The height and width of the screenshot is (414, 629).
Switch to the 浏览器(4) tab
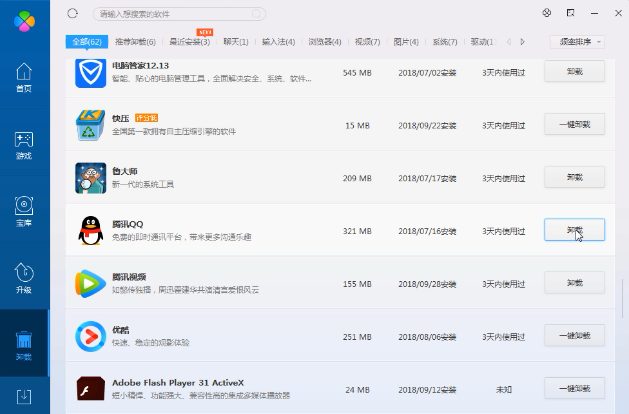tap(325, 42)
